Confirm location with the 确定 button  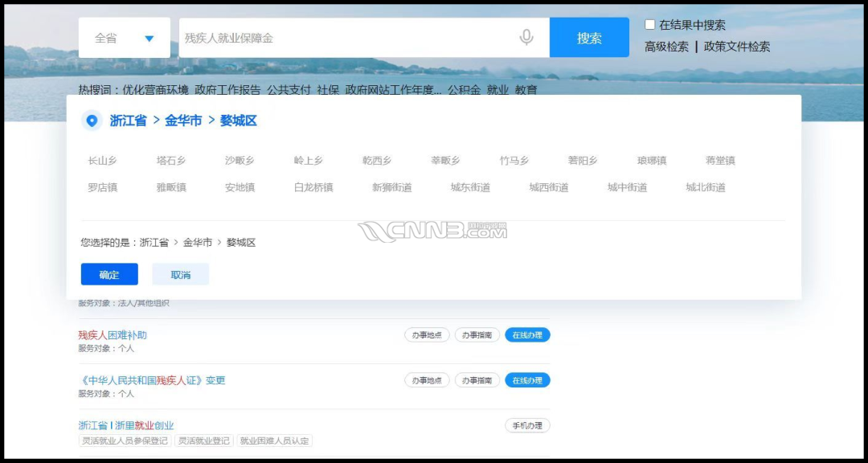point(109,274)
